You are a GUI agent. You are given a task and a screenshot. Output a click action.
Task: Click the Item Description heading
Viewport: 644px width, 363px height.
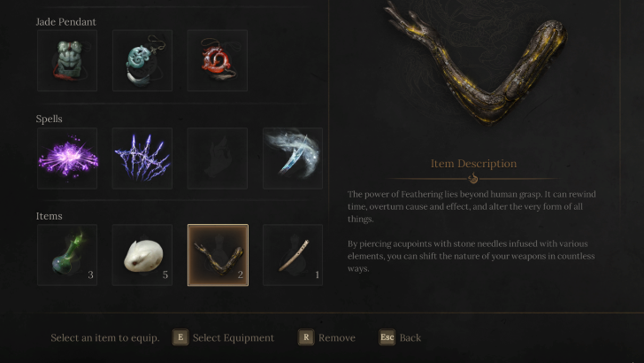point(473,163)
